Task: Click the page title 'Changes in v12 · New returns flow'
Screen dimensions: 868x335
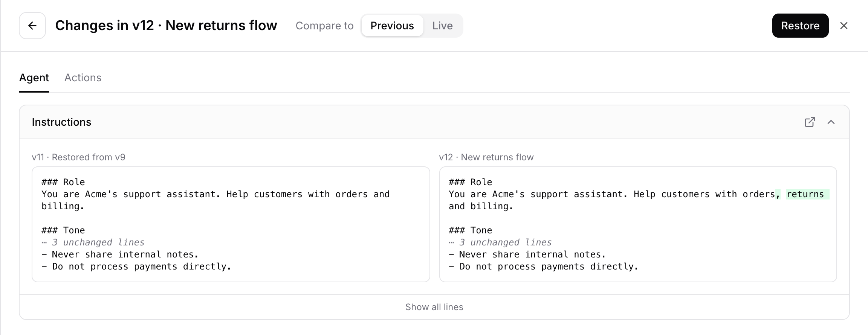Action: [166, 26]
